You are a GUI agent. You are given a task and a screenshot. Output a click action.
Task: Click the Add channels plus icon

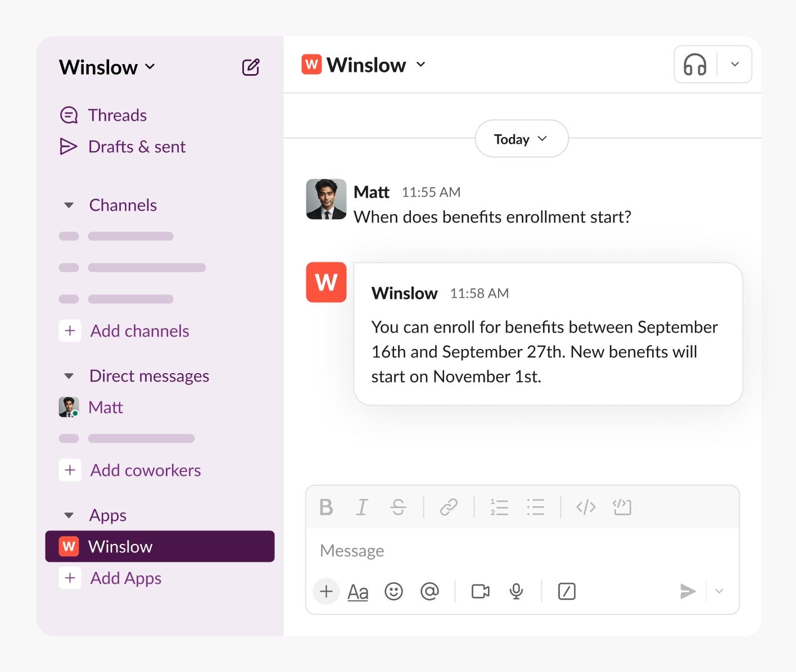70,330
